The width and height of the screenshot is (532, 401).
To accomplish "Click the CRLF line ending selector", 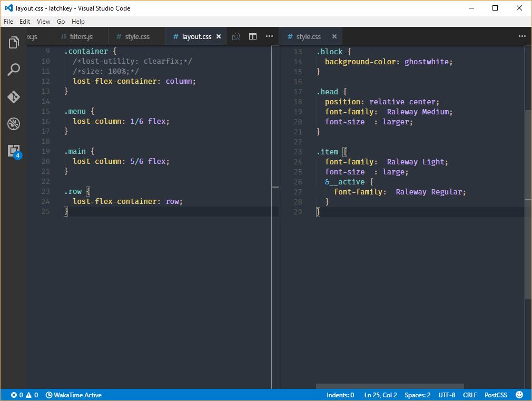I will pos(470,395).
